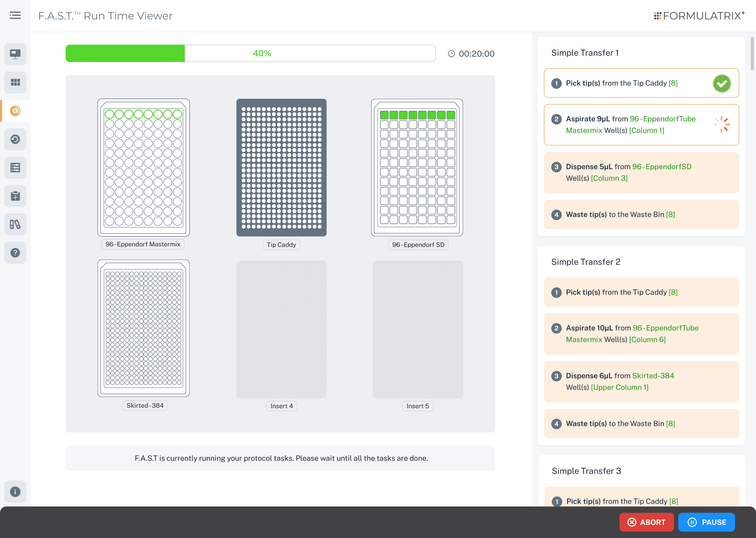
Task: Click the info icon at sidebar bottom
Action: tap(15, 492)
